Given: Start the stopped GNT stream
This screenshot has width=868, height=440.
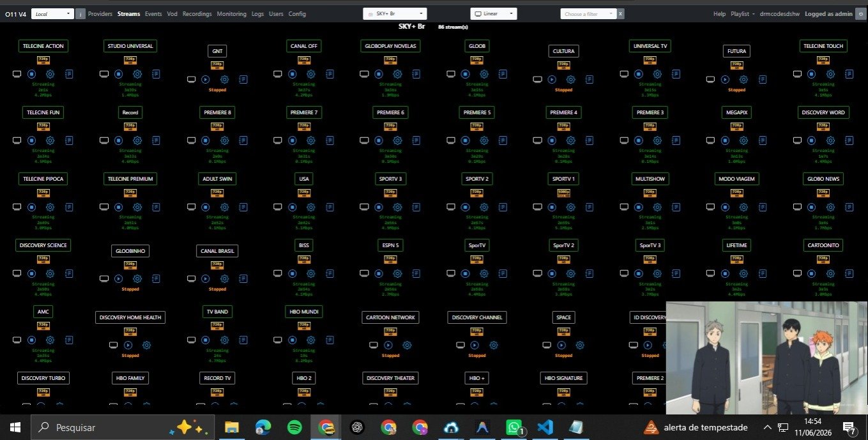Looking at the screenshot, I should coord(206,80).
